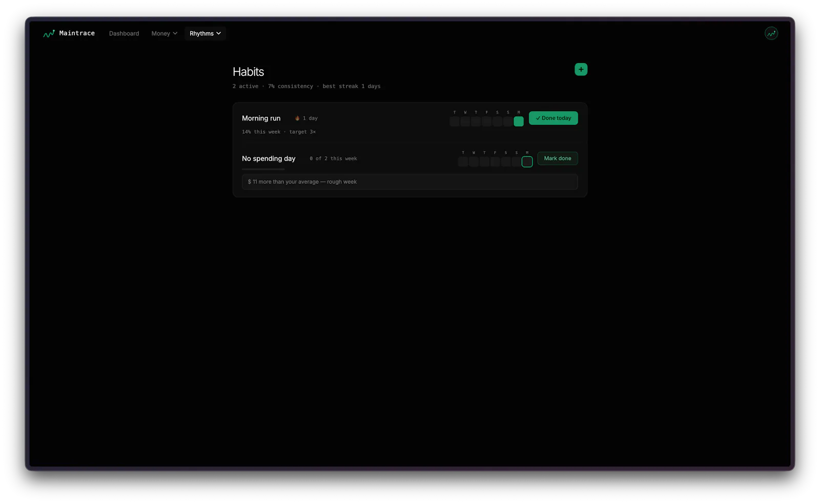Toggle Friday cell for Morning run
This screenshot has height=504, width=820.
(x=486, y=121)
